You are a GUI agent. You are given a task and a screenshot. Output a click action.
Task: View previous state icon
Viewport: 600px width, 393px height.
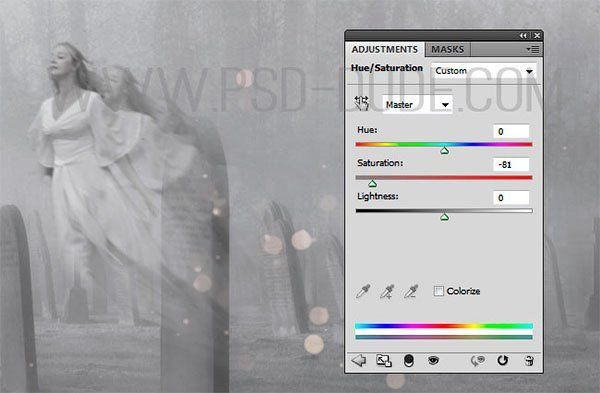point(477,360)
